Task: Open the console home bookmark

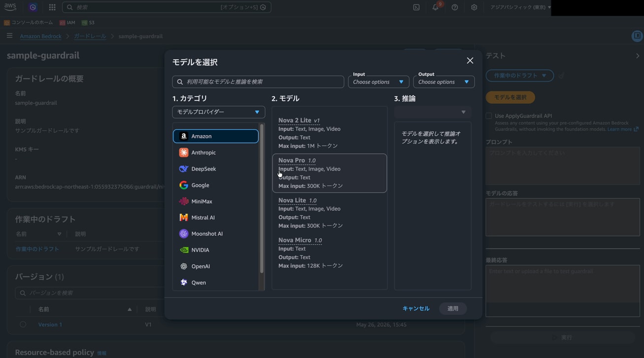Action: (x=29, y=23)
